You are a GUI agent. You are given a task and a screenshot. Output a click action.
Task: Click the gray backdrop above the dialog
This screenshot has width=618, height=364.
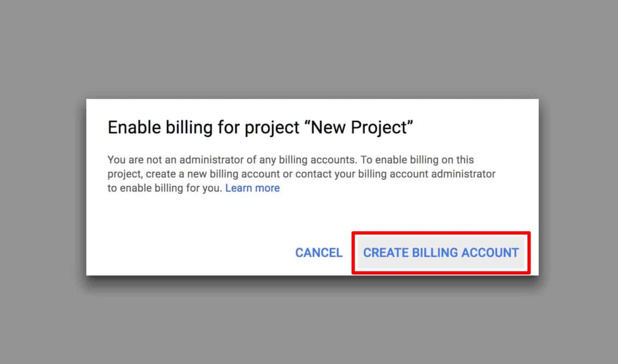309,49
